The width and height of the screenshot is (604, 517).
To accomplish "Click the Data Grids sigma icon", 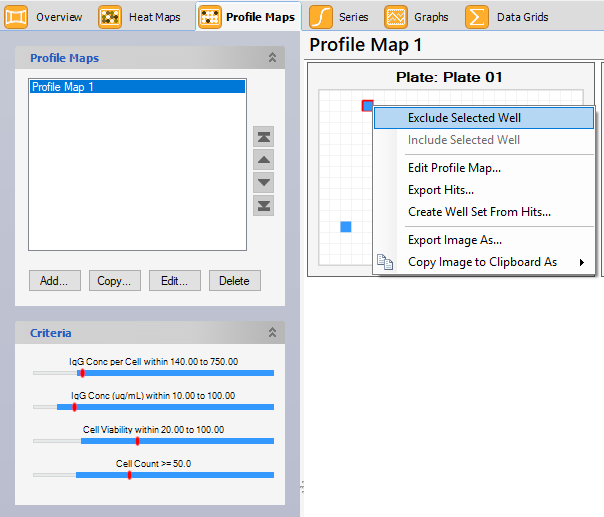I will [x=476, y=17].
